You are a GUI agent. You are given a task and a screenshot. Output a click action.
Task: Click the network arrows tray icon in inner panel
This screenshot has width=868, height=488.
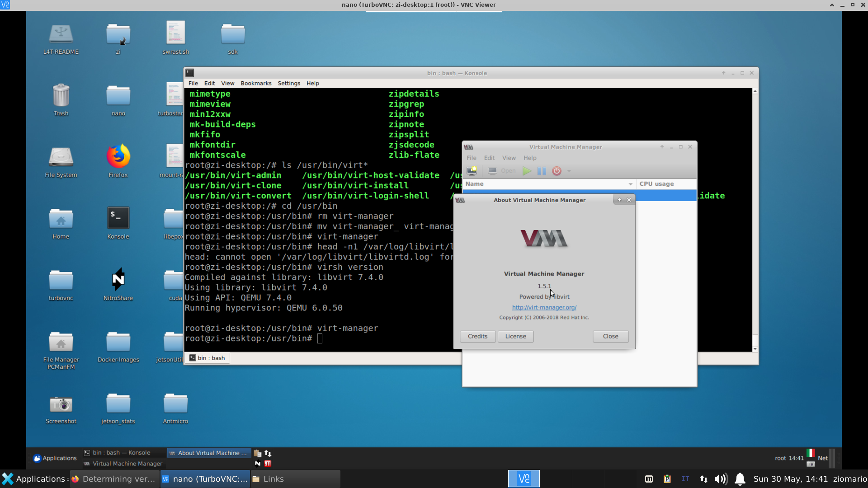(x=268, y=453)
